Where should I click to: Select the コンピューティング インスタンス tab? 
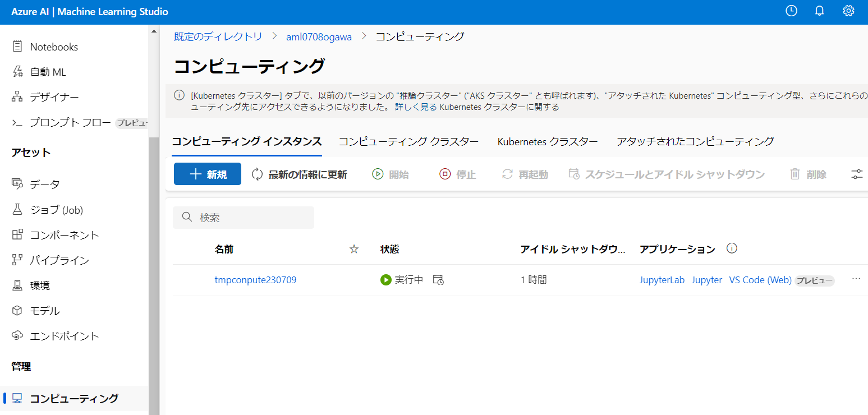pyautogui.click(x=247, y=141)
